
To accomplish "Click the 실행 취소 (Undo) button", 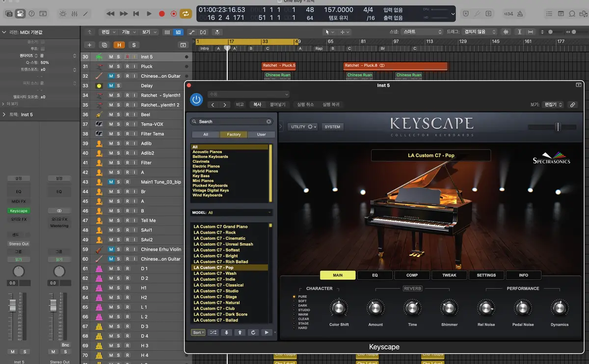I will [x=305, y=104].
